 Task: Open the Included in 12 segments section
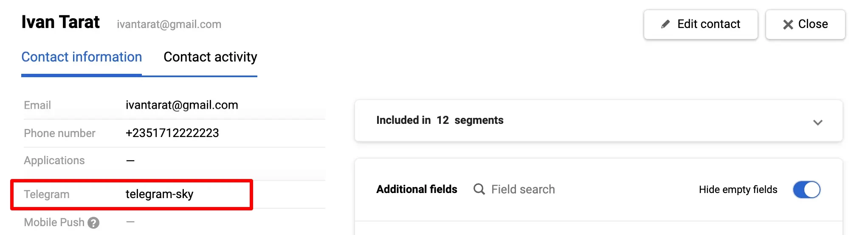coord(440,120)
